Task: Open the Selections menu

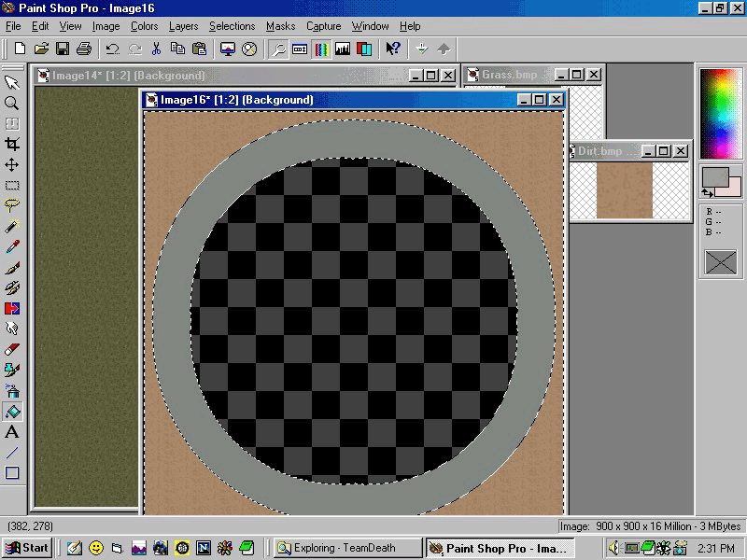Action: pos(232,26)
